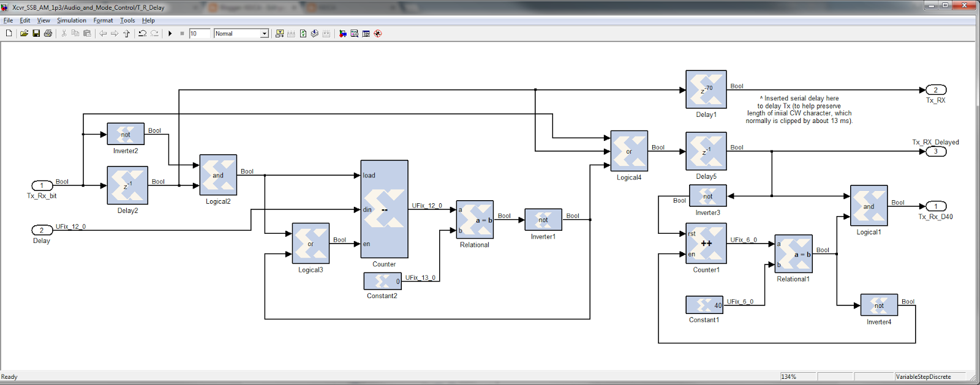
Task: Select the Delay5 block
Action: tap(706, 151)
